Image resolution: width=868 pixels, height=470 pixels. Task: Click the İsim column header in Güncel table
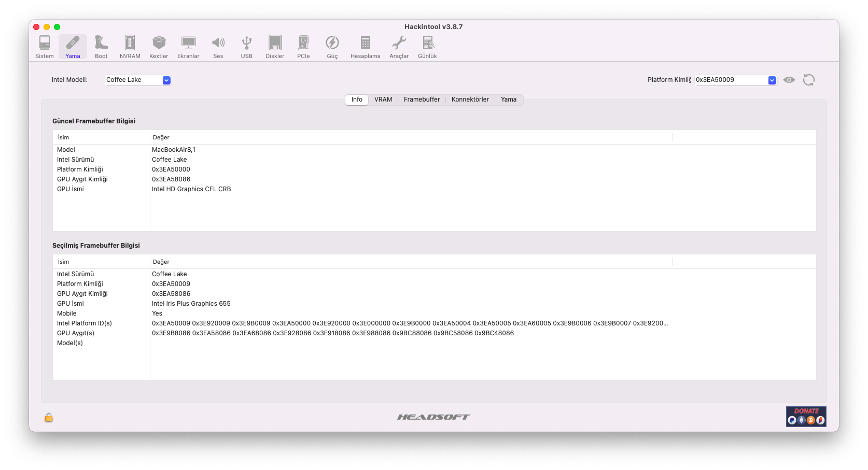(102, 137)
